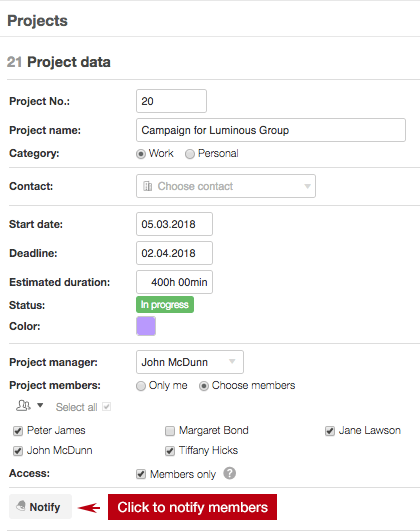420x531 pixels.
Task: Open the purple project color swatch
Action: (x=146, y=326)
